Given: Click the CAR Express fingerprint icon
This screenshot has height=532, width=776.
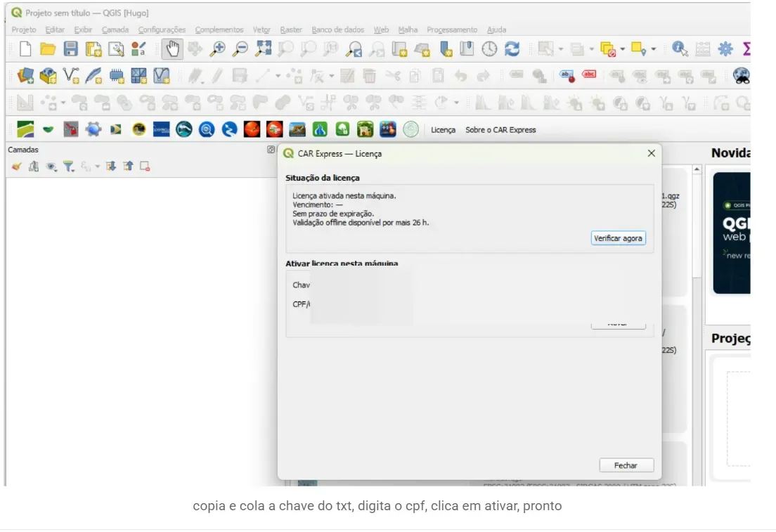Looking at the screenshot, I should (x=410, y=129).
